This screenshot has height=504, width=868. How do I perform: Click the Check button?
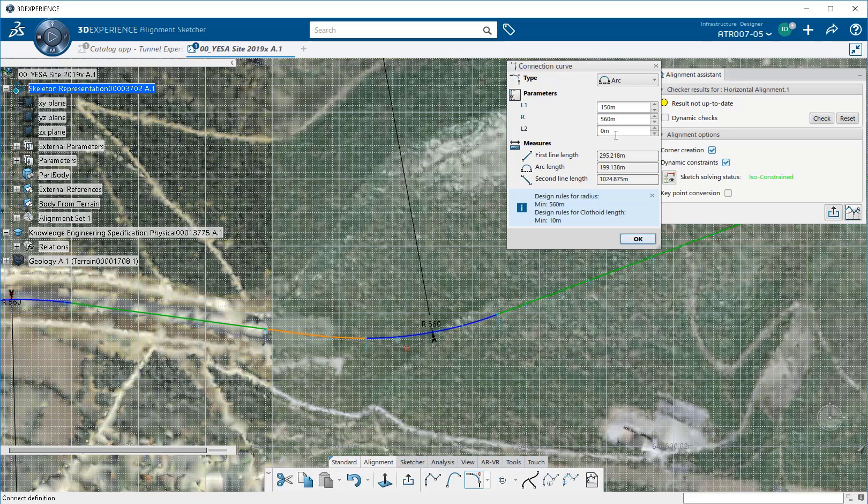(x=821, y=118)
